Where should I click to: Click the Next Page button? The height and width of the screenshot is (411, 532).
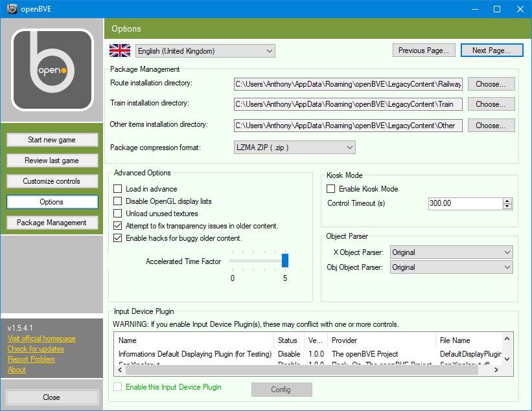tap(492, 50)
